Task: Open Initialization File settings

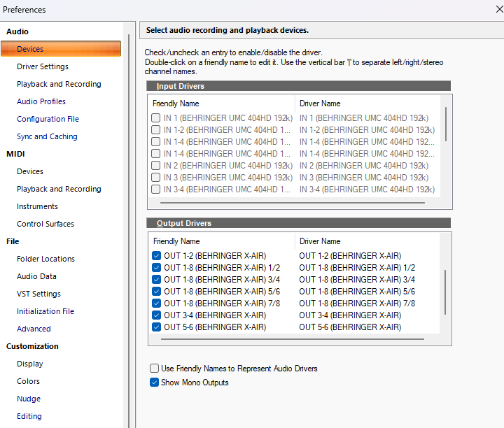Action: point(45,311)
